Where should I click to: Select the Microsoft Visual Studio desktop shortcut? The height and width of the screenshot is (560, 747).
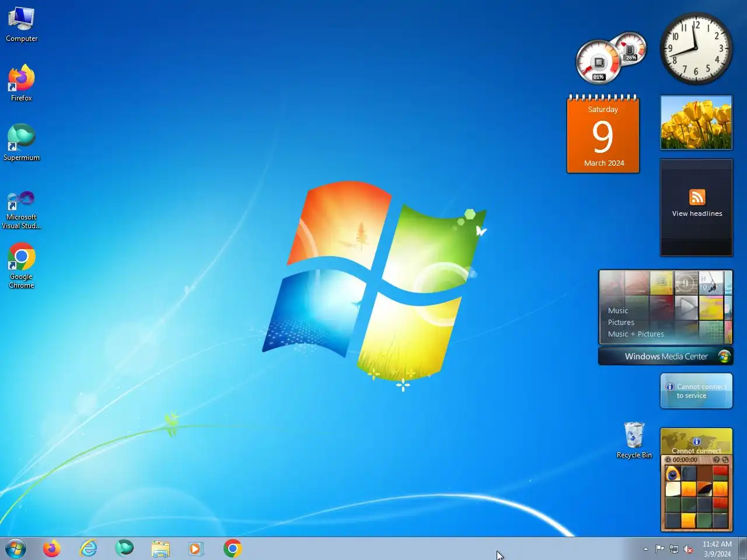(22, 209)
